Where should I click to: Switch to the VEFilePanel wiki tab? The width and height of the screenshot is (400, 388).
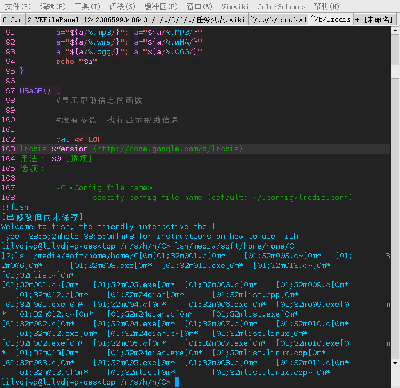pyautogui.click(x=136, y=20)
